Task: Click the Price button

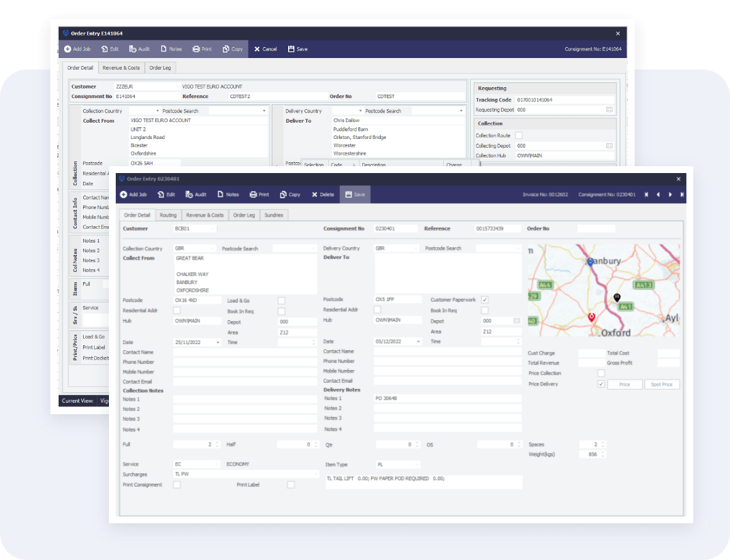Action: pyautogui.click(x=624, y=385)
